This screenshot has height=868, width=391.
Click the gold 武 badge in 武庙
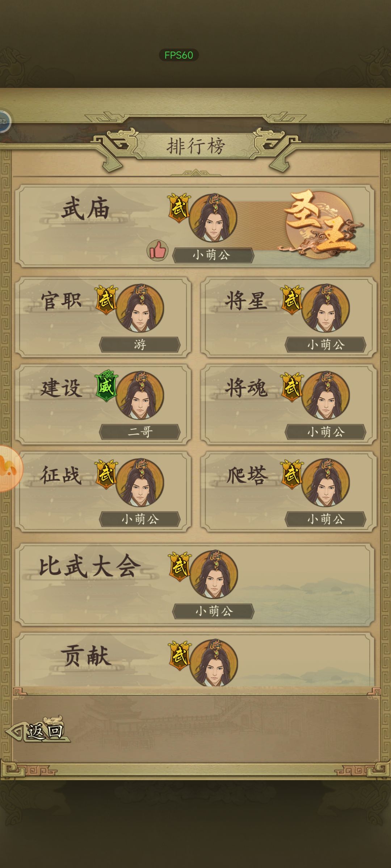179,208
